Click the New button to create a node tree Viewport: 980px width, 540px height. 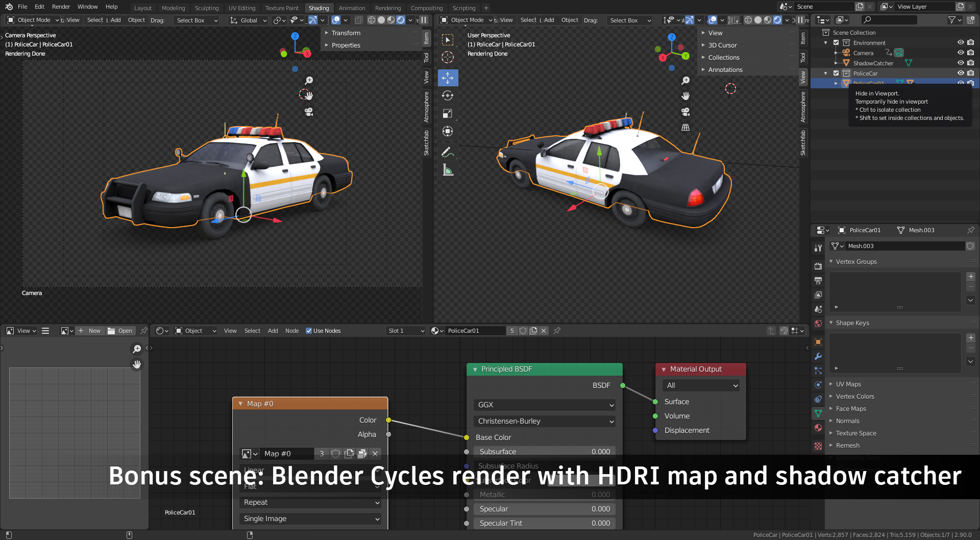[90, 331]
